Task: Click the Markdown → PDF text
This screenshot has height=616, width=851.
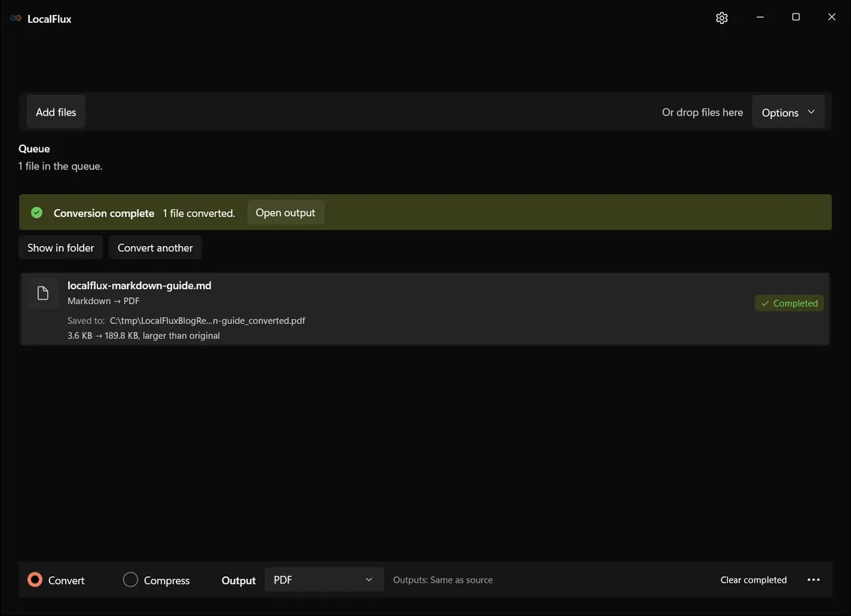Action: pos(104,301)
